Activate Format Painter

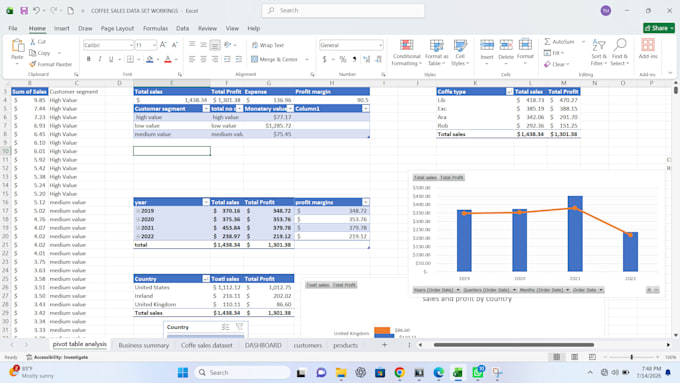point(50,64)
